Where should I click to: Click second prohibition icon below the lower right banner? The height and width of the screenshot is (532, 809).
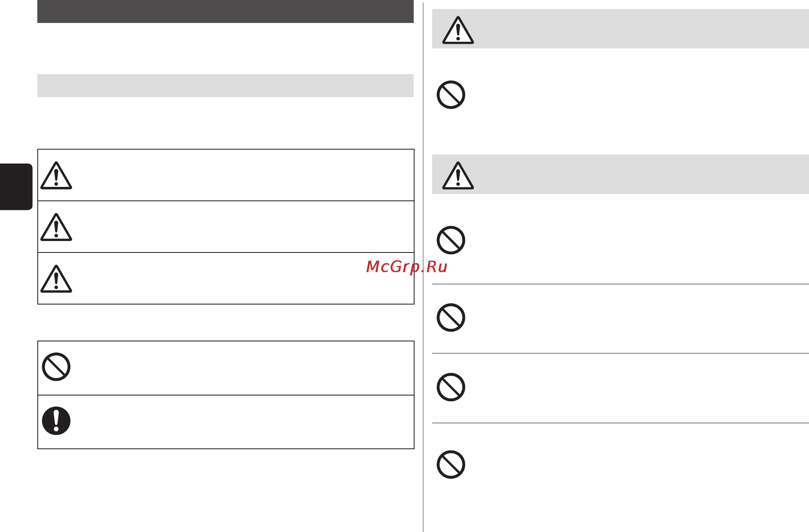[451, 318]
